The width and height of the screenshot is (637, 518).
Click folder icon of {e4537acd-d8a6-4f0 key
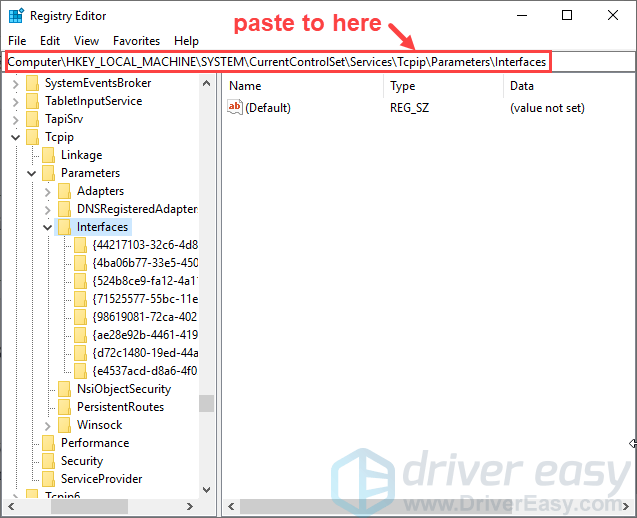[80, 371]
